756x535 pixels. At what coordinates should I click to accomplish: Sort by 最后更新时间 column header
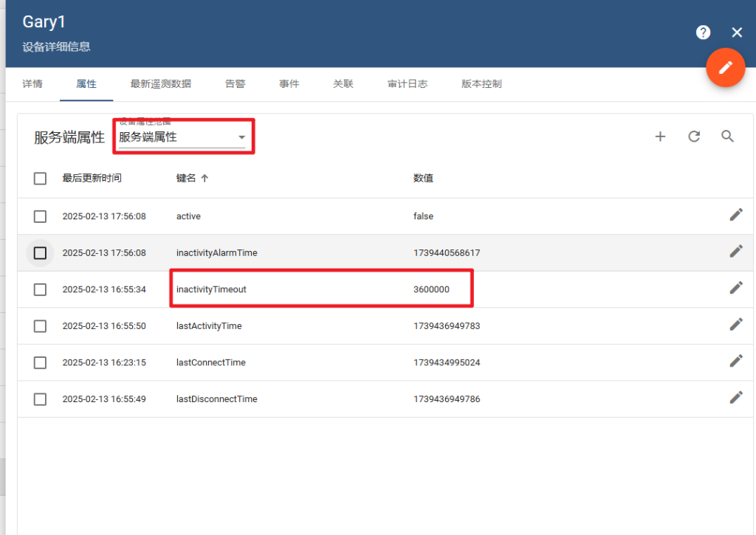pyautogui.click(x=92, y=179)
